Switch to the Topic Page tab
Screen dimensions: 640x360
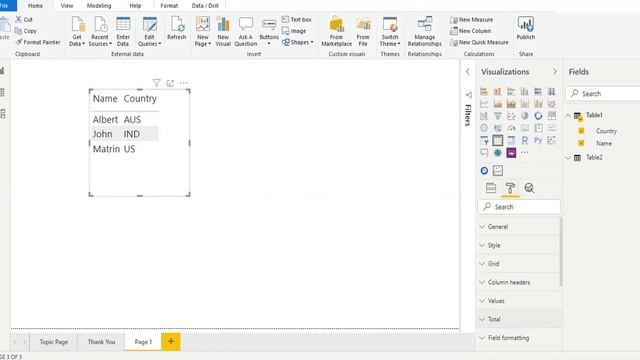(54, 342)
